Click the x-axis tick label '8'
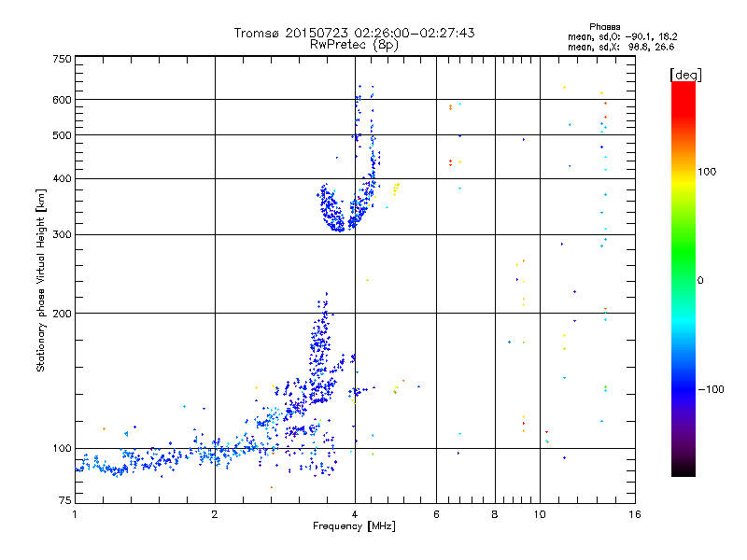747x560 pixels. (495, 514)
